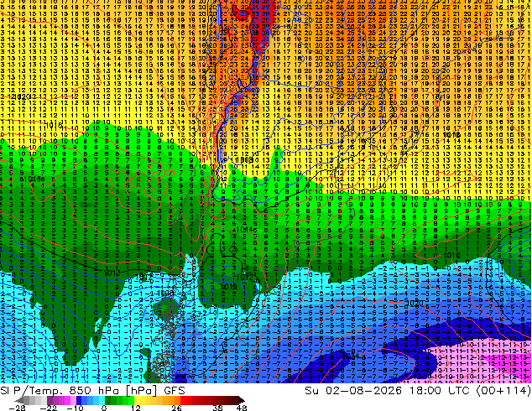The width and height of the screenshot is (532, 411).
Task: Click the dark green swatch in the legend
Action: (108, 400)
